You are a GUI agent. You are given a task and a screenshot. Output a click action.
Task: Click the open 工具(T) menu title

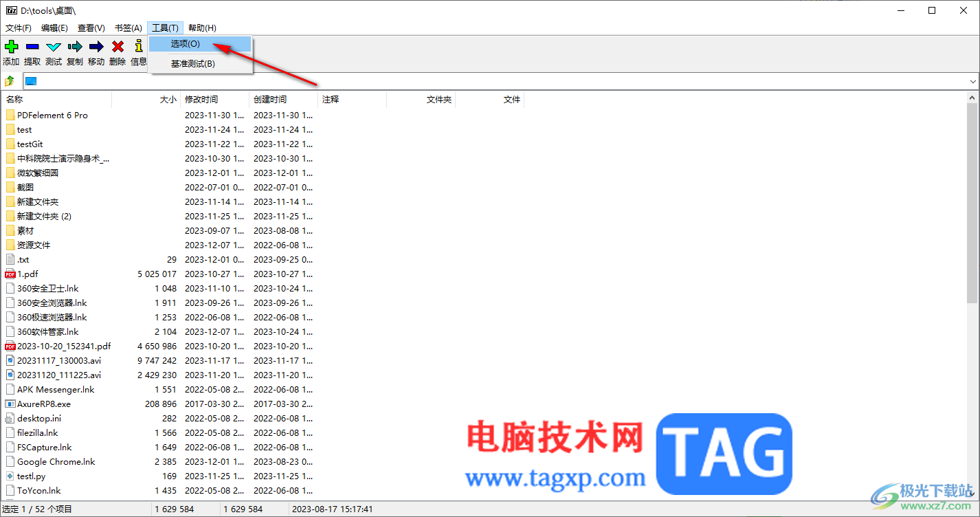click(165, 28)
